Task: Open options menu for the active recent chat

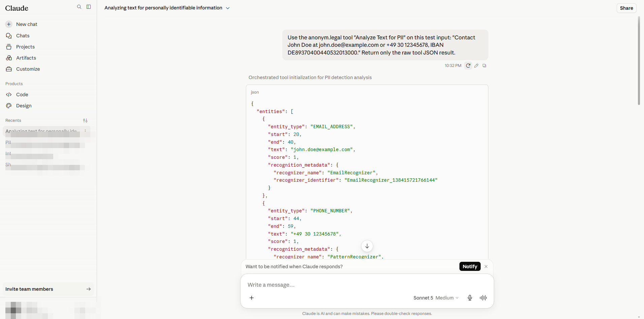Action: [x=85, y=131]
